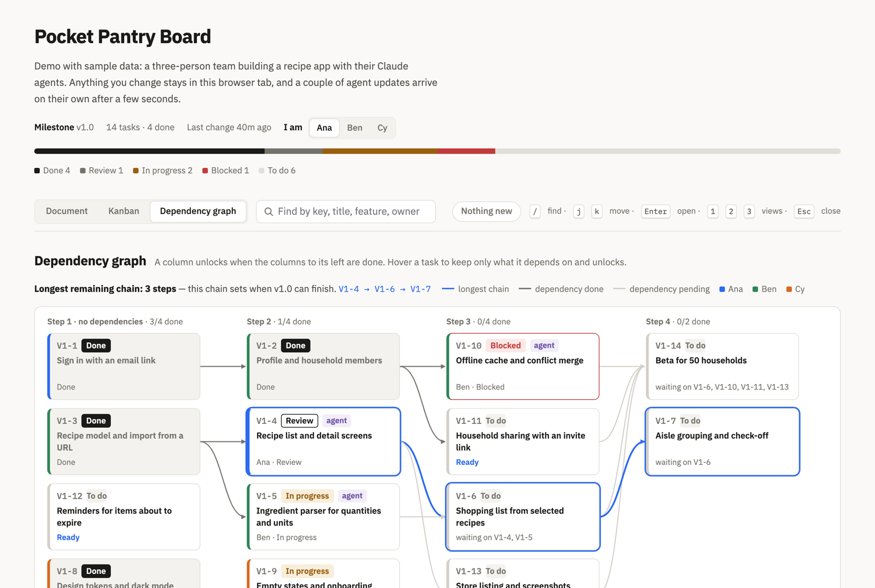This screenshot has height=588, width=875.
Task: Open task V1-12 Reminders for items
Action: tap(124, 517)
